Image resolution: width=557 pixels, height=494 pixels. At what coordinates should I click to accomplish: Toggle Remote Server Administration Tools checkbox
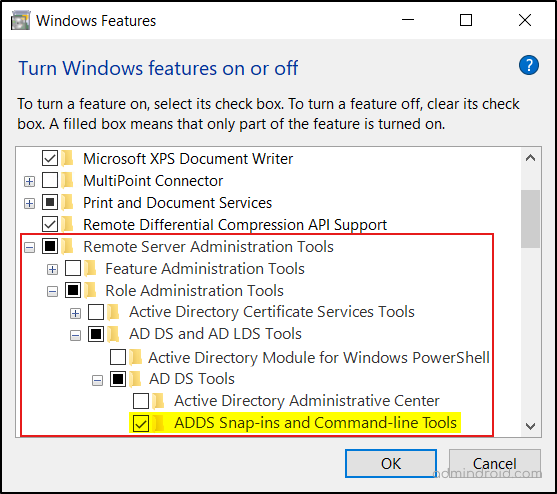coord(50,246)
